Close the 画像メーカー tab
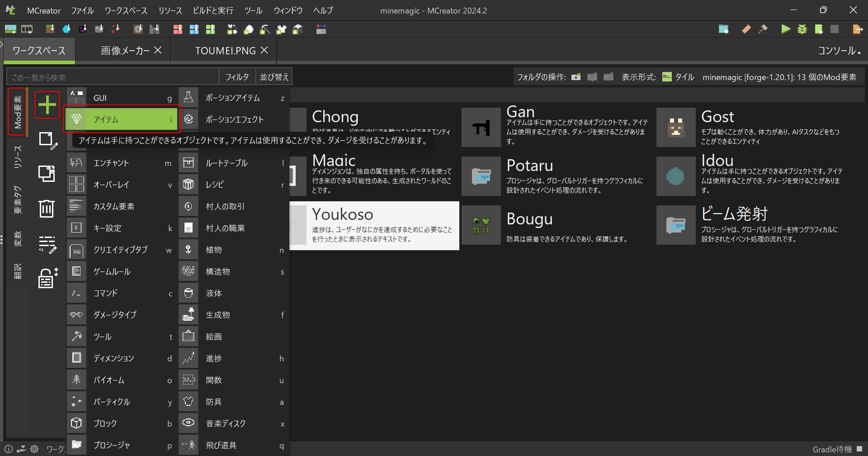 pyautogui.click(x=158, y=50)
